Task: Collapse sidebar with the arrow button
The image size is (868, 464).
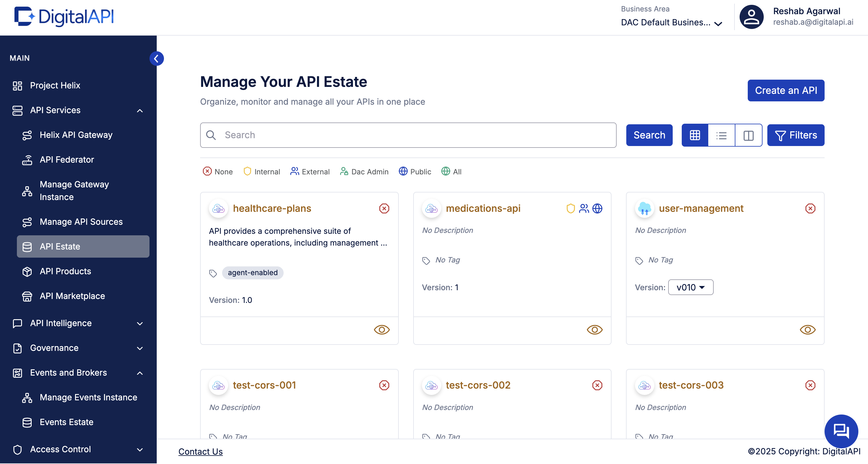Action: tap(156, 59)
